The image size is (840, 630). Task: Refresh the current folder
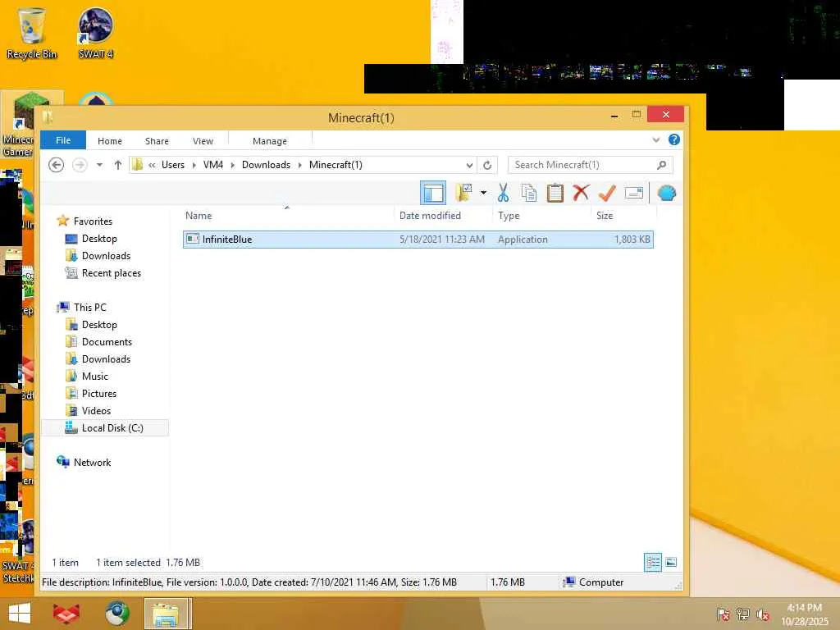click(x=487, y=165)
